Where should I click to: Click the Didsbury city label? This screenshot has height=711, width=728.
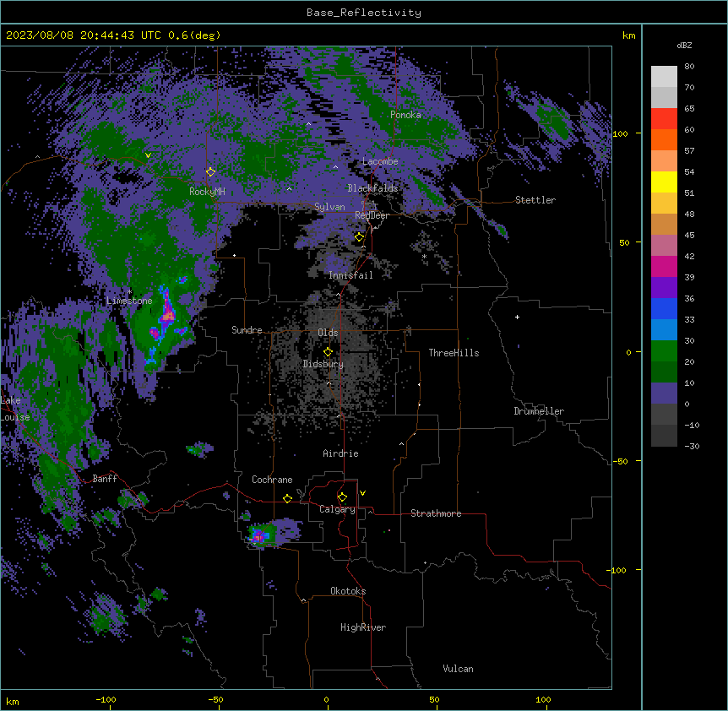[323, 364]
